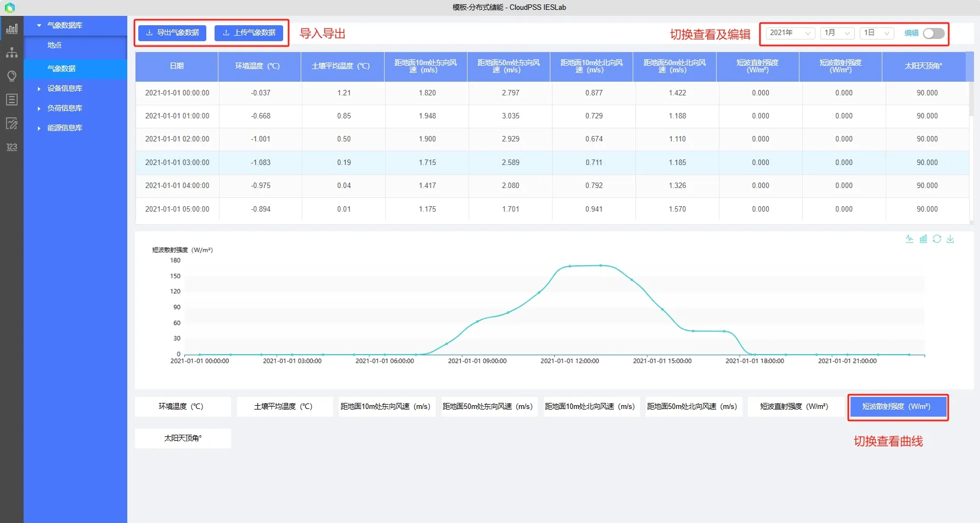Open the chart-edit sidebar icon
The image size is (980, 523).
point(12,123)
